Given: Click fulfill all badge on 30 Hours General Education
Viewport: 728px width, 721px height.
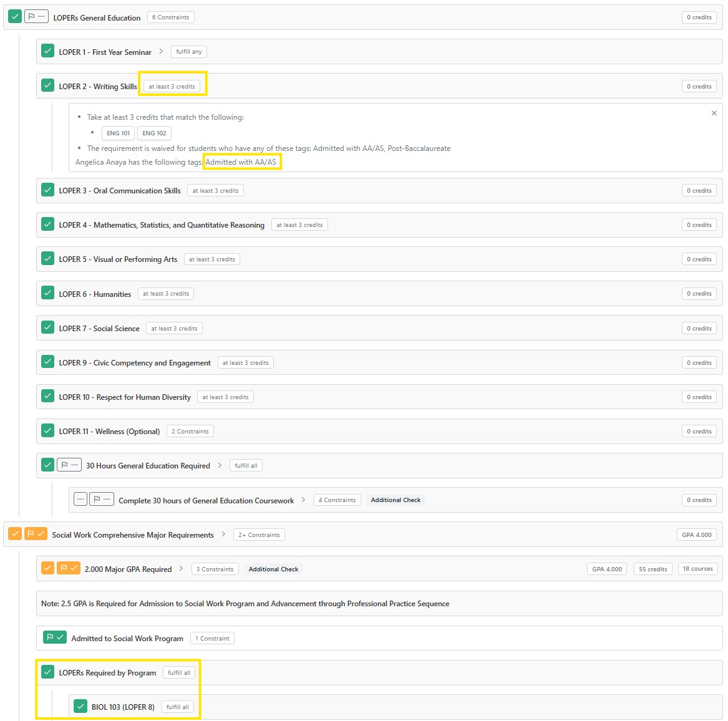Looking at the screenshot, I should click(x=246, y=466).
